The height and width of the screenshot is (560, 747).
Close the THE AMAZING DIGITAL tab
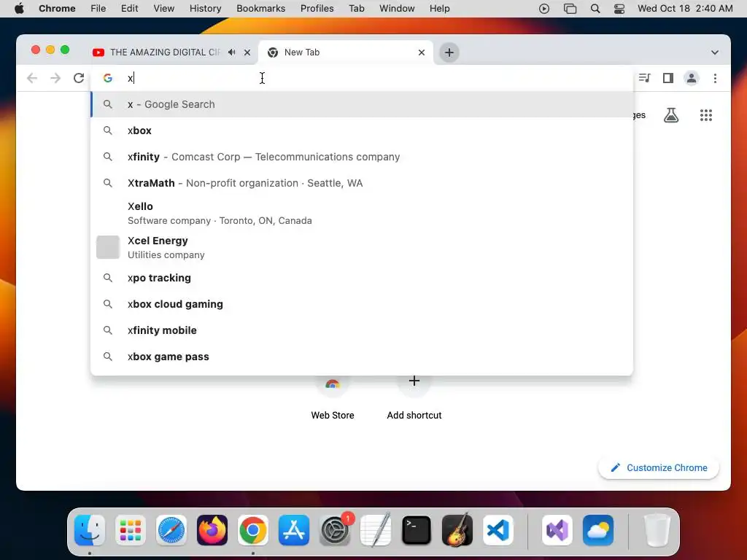pyautogui.click(x=247, y=52)
